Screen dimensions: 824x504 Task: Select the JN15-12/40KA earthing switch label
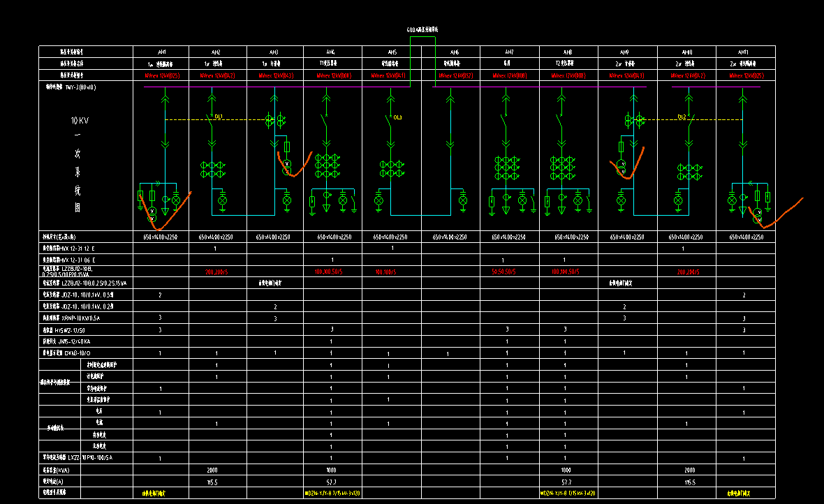point(66,341)
